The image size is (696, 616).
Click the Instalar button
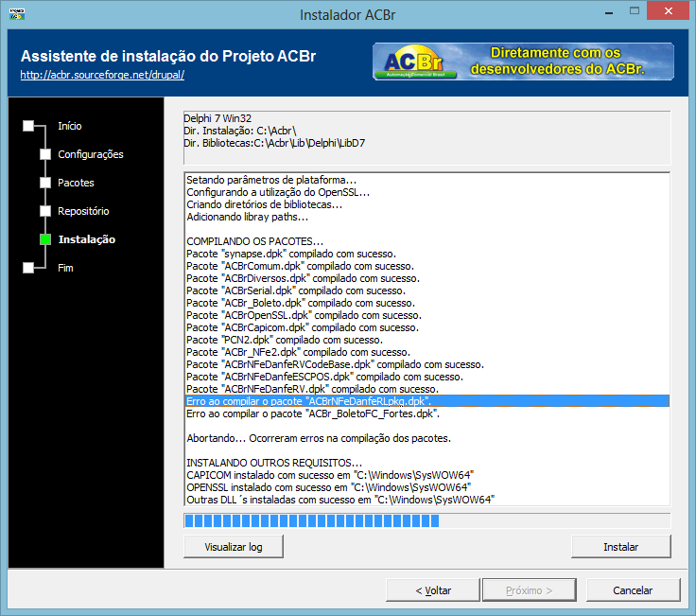coord(621,547)
